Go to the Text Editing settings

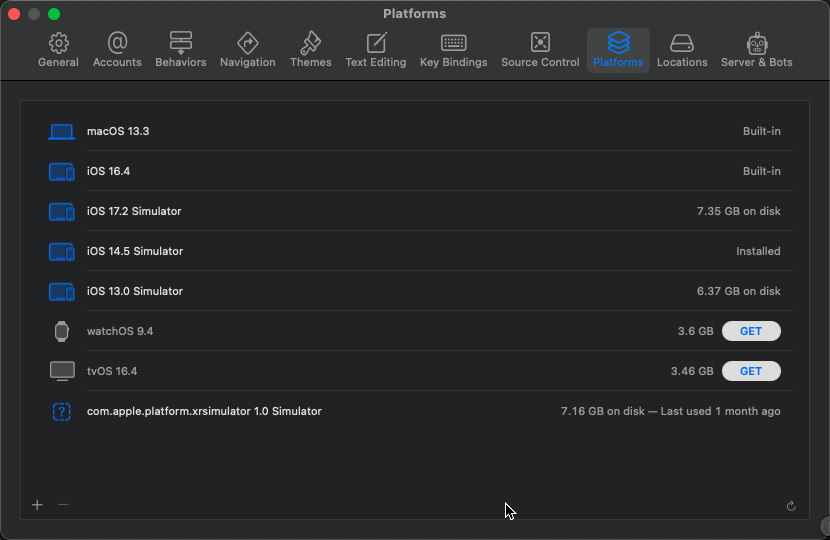click(x=375, y=50)
